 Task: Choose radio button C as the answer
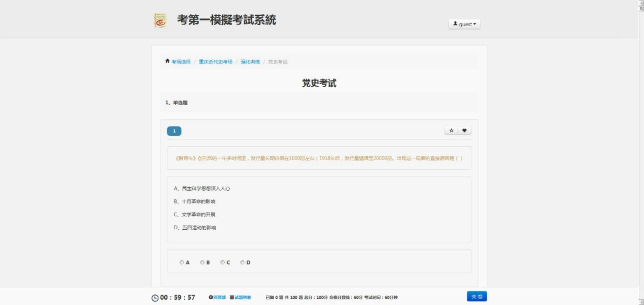222,262
